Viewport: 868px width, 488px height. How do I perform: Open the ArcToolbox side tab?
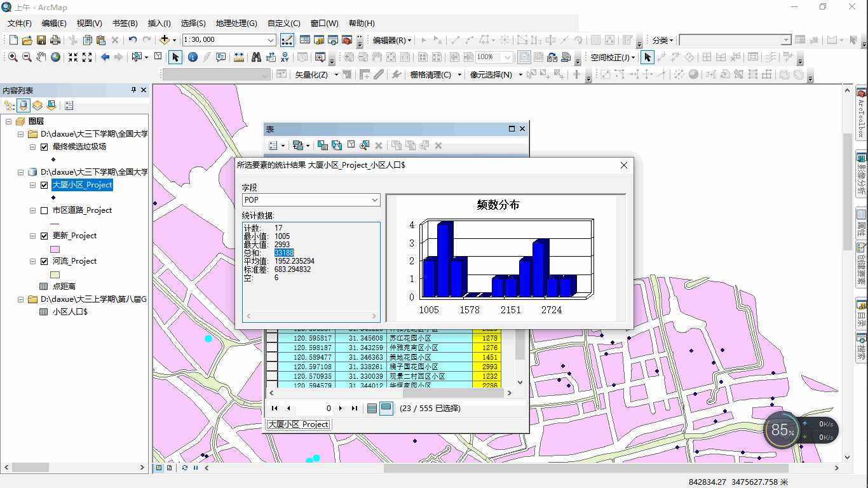(x=862, y=112)
